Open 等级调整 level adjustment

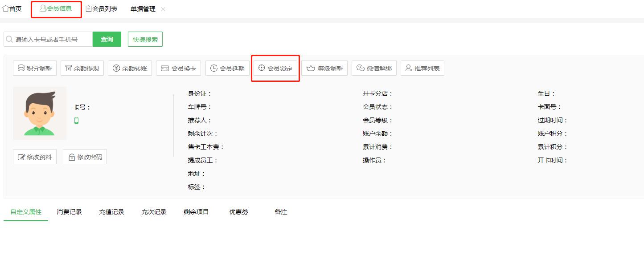325,68
